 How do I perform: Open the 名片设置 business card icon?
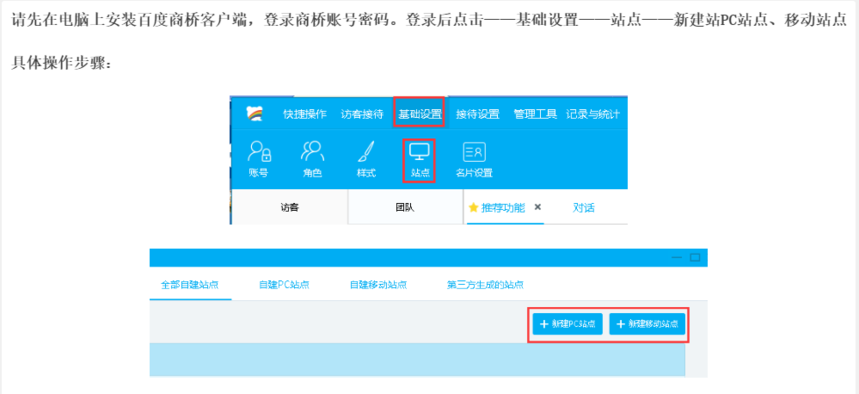[474, 152]
